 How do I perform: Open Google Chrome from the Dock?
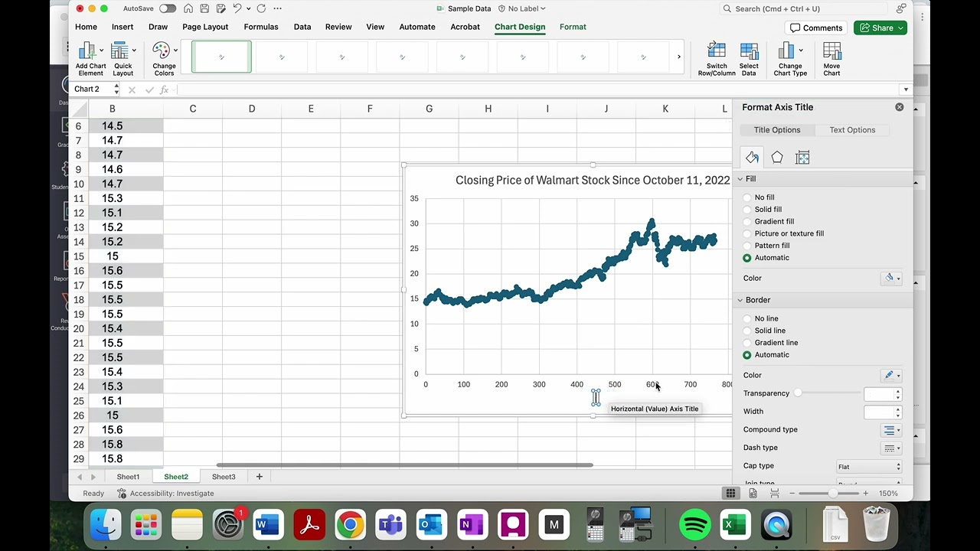point(350,525)
